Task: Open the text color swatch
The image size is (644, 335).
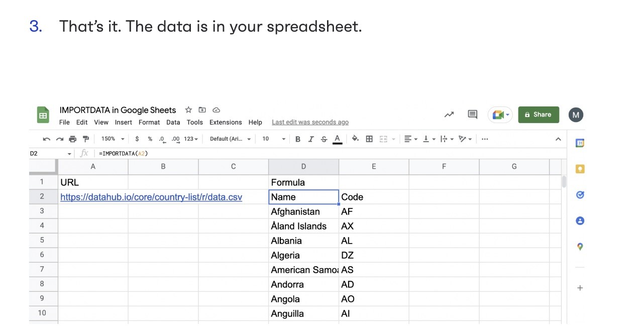Action: (x=337, y=139)
